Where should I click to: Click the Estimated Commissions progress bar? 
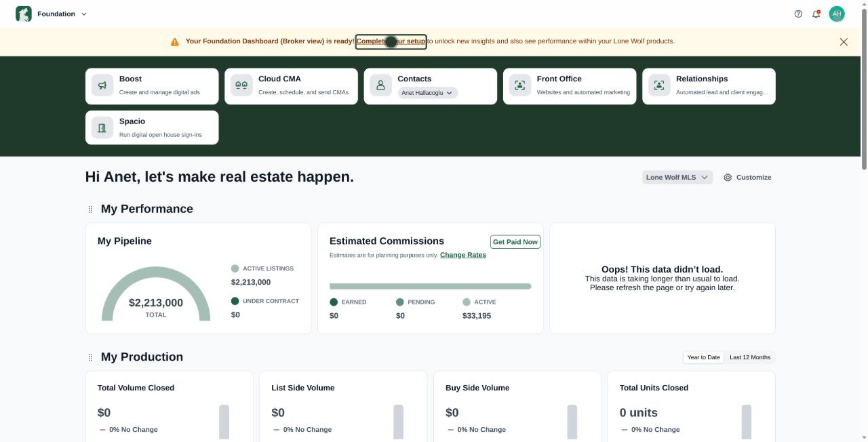pyautogui.click(x=431, y=286)
